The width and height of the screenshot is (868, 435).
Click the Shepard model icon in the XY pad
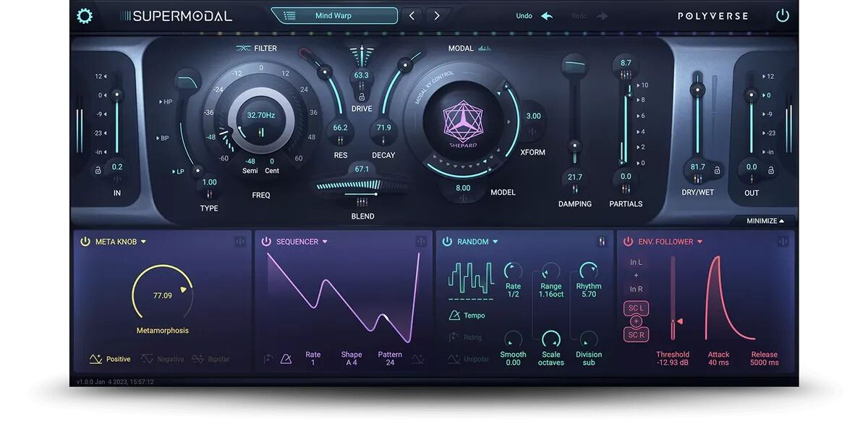click(x=462, y=120)
